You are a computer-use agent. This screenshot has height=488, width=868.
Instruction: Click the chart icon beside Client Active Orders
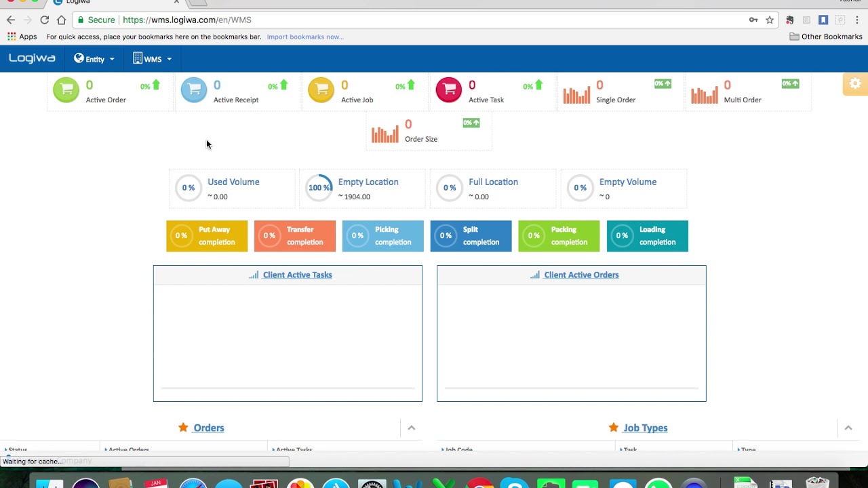tap(535, 275)
